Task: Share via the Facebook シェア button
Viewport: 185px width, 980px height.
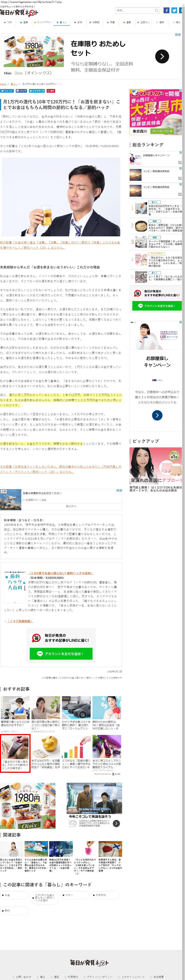Action: 21,91
